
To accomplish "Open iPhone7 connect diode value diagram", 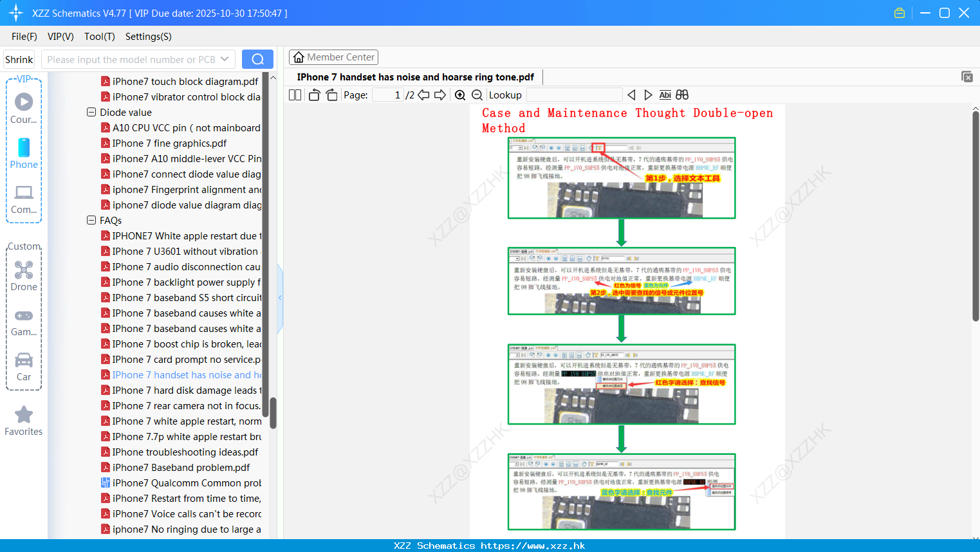I will click(x=181, y=174).
